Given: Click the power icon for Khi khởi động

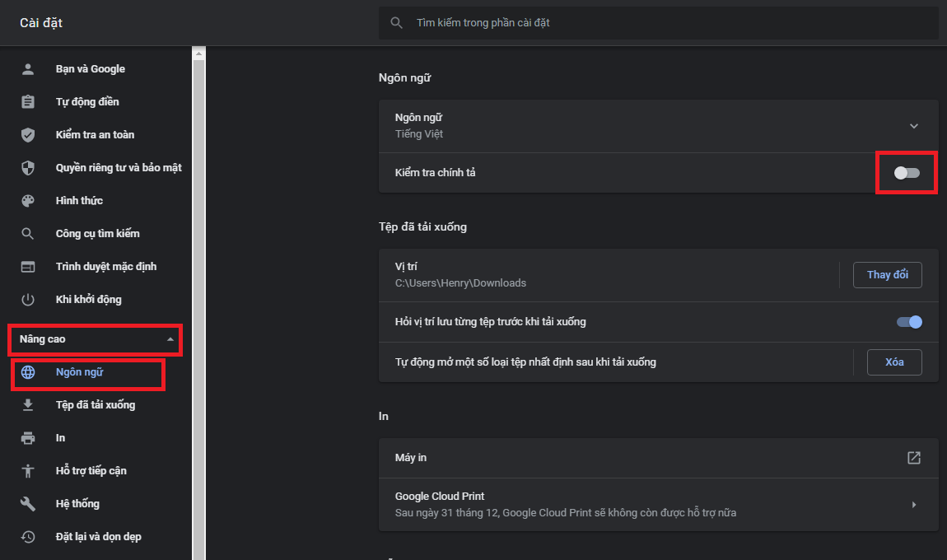Looking at the screenshot, I should [28, 300].
